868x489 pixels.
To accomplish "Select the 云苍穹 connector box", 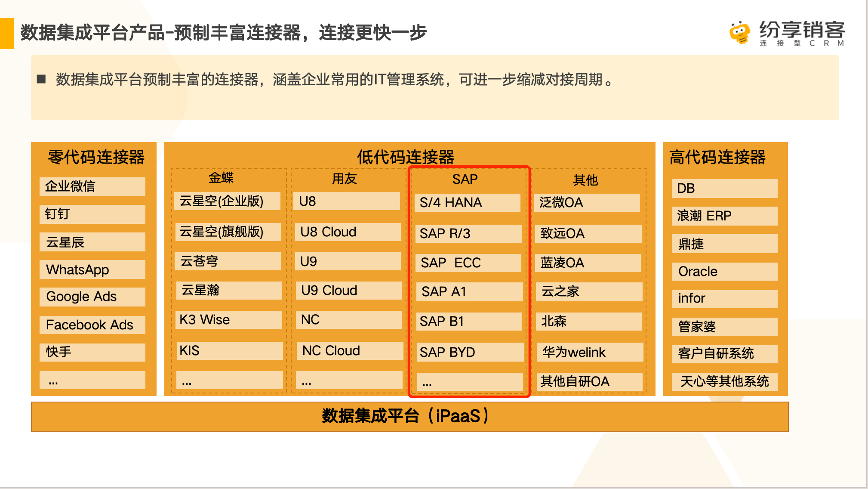I will tap(228, 261).
